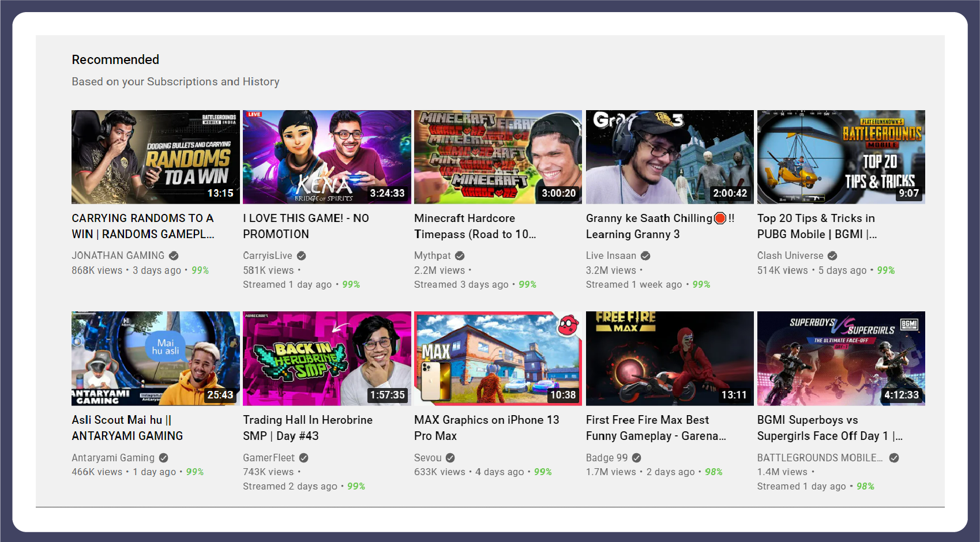Click the '1.7M views' text
This screenshot has width=980, height=542.
pyautogui.click(x=611, y=472)
